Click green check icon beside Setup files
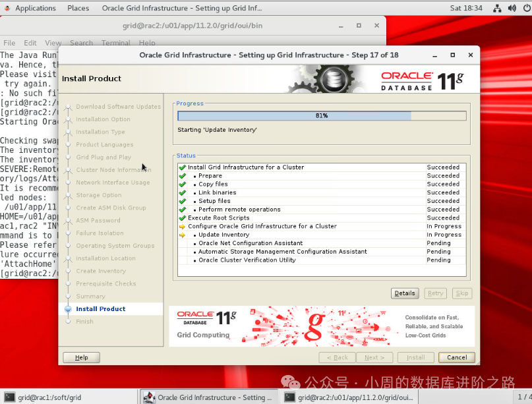Viewport: 532px width, 404px height. [182, 201]
